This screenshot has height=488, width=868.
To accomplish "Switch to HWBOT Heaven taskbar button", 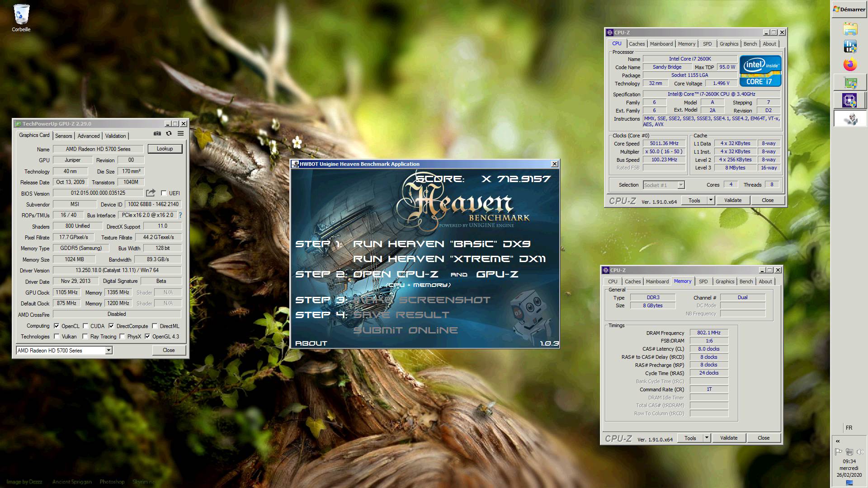I will point(850,118).
